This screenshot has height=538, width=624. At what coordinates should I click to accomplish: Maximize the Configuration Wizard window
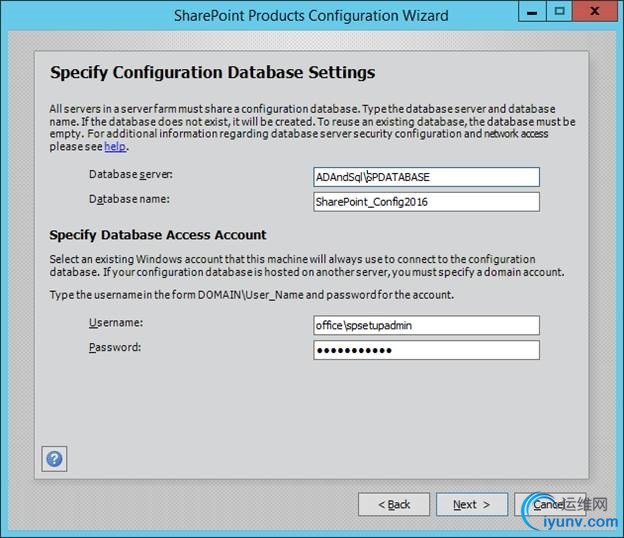(559, 12)
